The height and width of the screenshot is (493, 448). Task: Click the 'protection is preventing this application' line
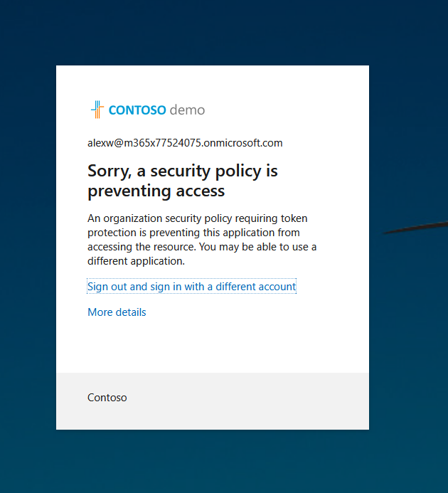coord(193,233)
